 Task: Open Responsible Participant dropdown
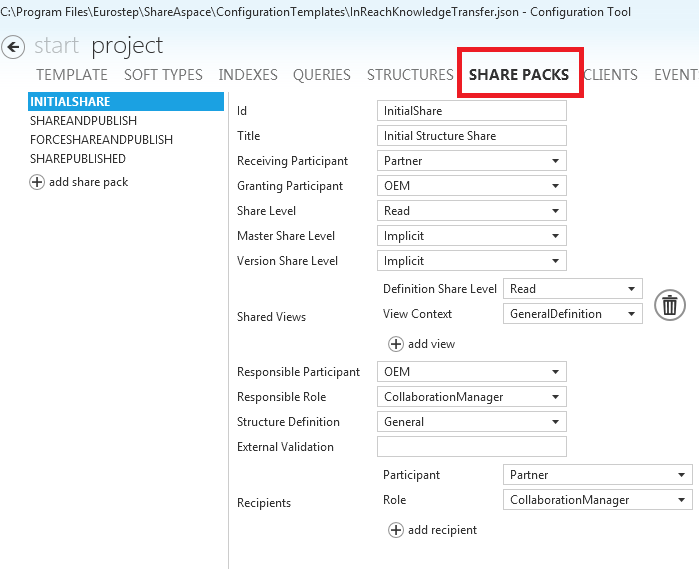[x=472, y=371]
